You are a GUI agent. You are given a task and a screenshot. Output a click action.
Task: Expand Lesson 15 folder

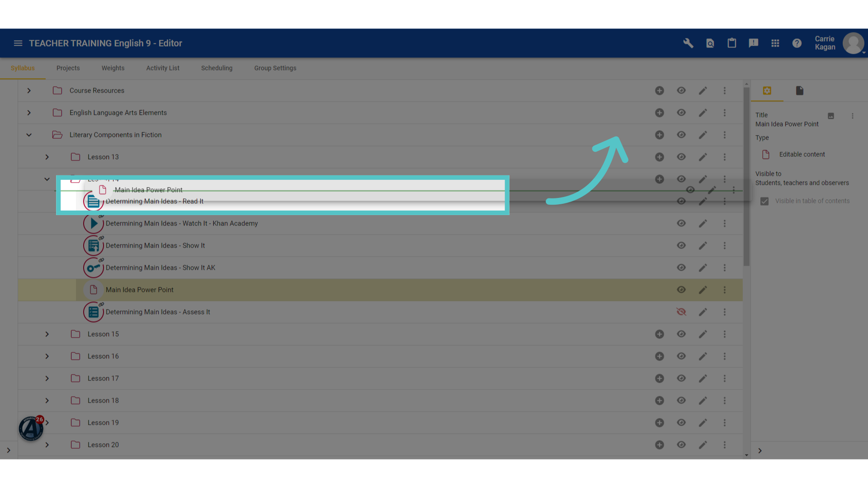point(47,334)
